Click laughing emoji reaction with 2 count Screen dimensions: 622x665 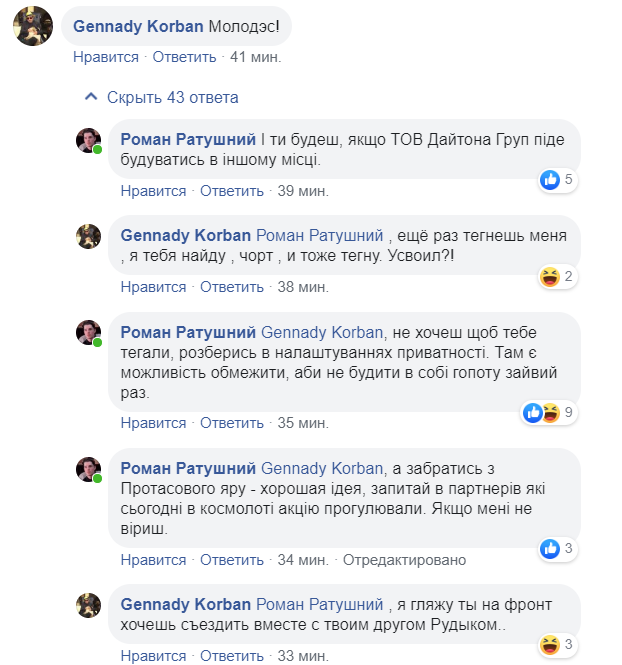pos(556,277)
